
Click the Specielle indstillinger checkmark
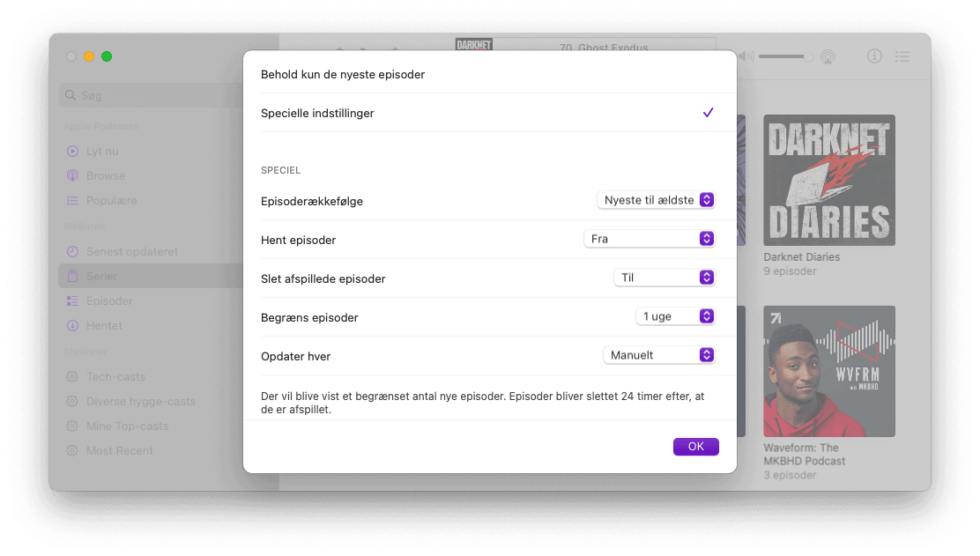pyautogui.click(x=708, y=113)
